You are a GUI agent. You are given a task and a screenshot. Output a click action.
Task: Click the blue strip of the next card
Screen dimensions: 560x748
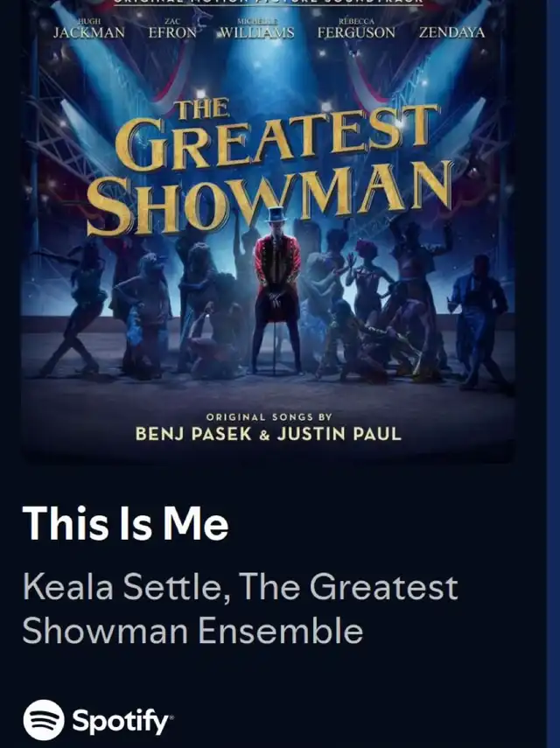pyautogui.click(x=553, y=374)
